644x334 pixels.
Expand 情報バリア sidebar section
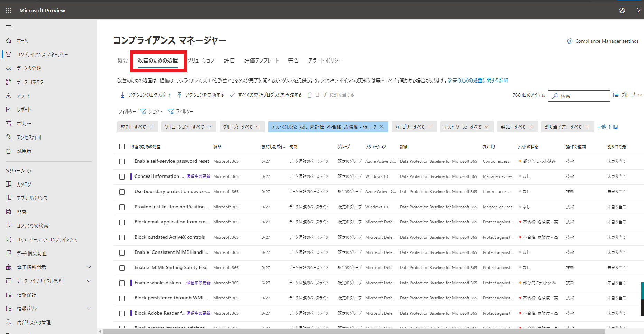pyautogui.click(x=89, y=308)
